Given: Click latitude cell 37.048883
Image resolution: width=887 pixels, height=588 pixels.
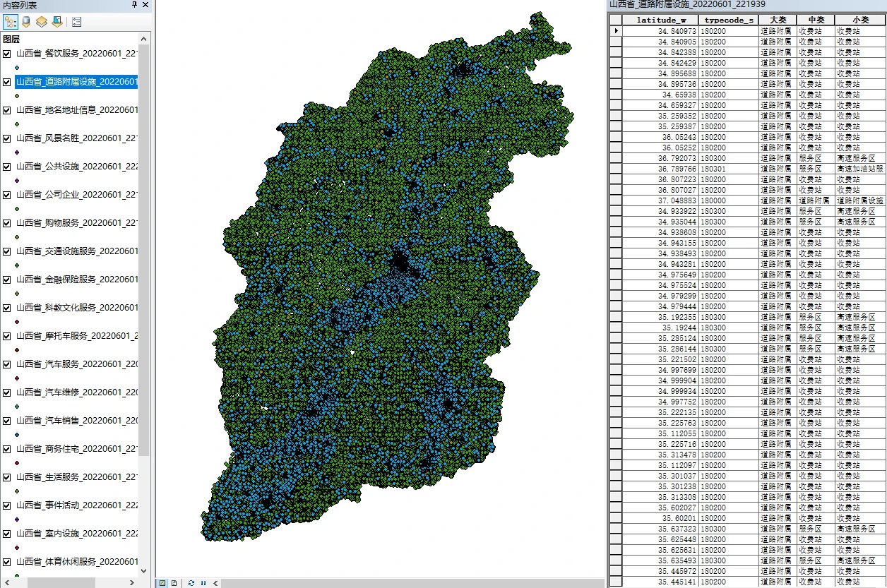Looking at the screenshot, I should (660, 200).
